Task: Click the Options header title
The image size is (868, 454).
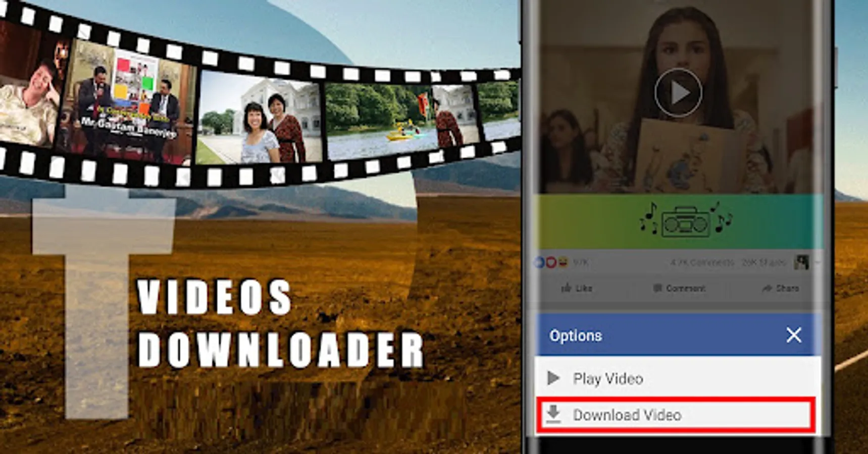Action: [576, 335]
